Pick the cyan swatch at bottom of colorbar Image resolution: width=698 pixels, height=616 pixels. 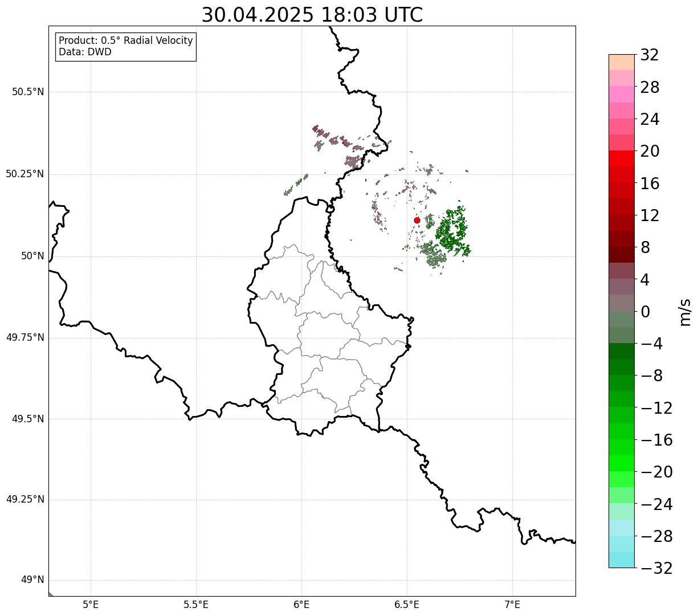[622, 560]
